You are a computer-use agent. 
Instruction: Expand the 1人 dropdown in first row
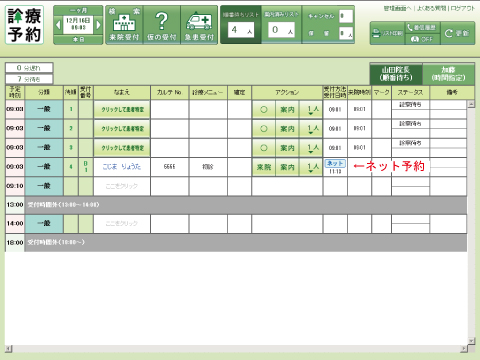click(x=311, y=109)
